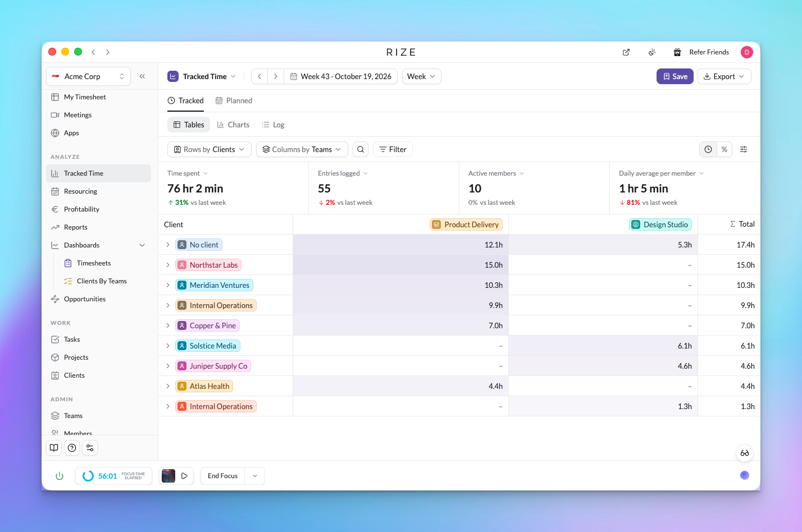Switch to the Planned tab
802x532 pixels.
pos(234,101)
